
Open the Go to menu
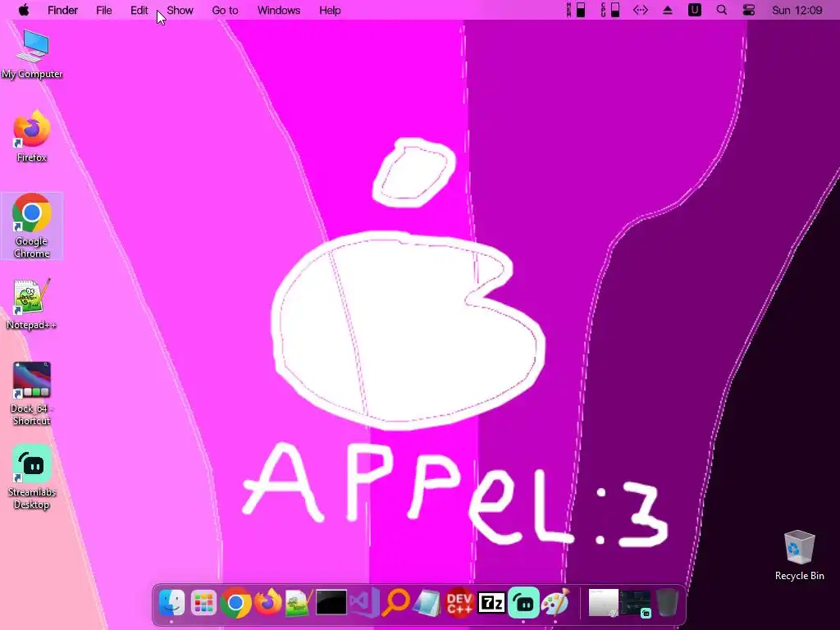(225, 10)
